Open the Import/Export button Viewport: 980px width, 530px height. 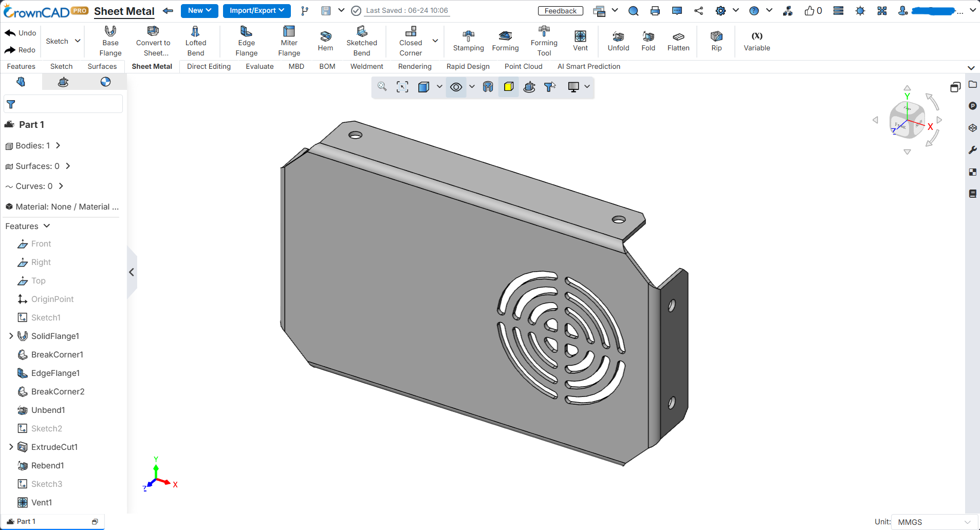[256, 10]
